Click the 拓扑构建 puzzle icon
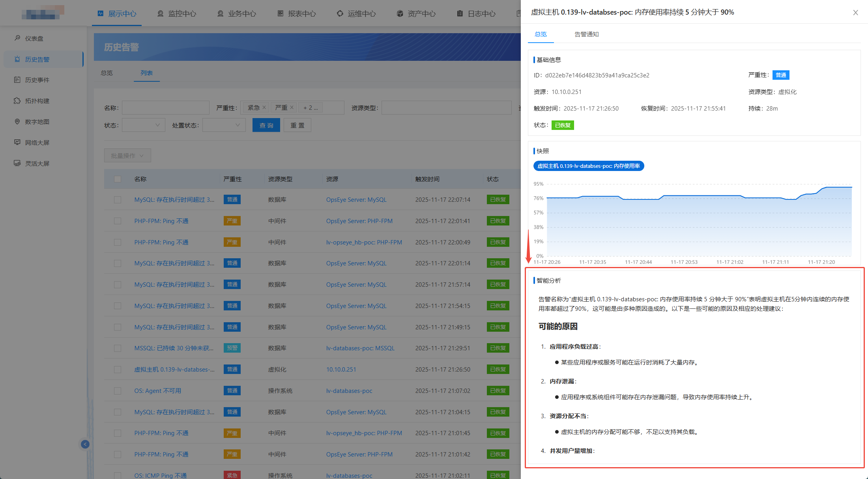This screenshot has width=868, height=479. (17, 101)
